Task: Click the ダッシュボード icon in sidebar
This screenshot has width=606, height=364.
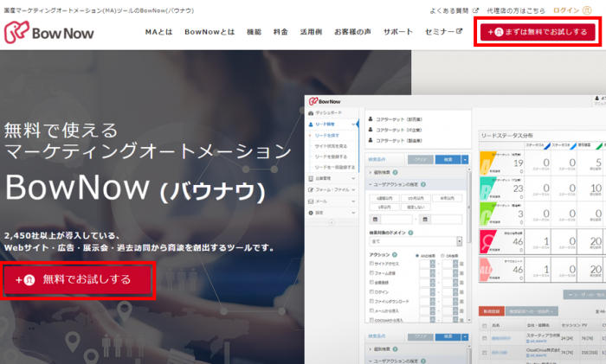Action: (x=313, y=112)
